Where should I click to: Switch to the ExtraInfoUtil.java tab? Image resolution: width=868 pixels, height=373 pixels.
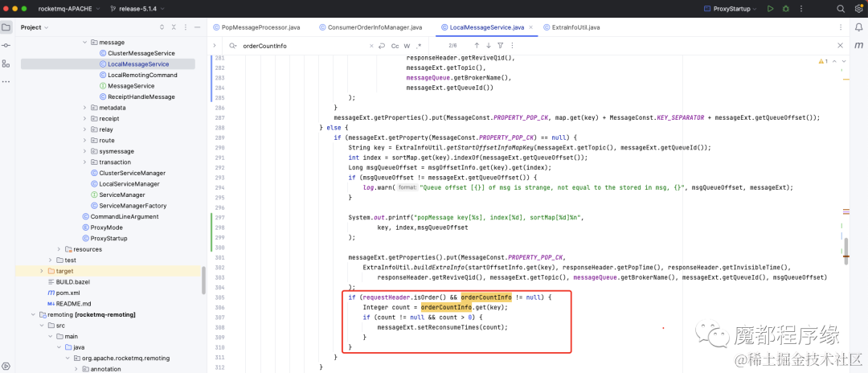point(571,27)
